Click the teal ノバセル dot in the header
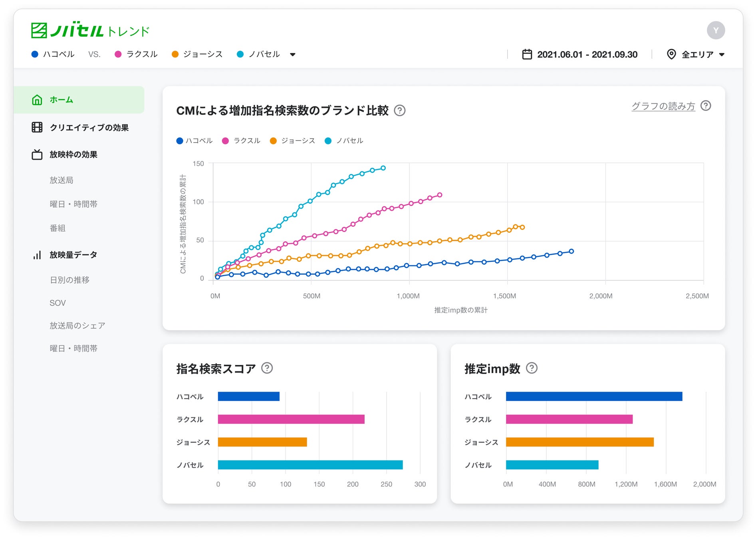 pyautogui.click(x=240, y=54)
